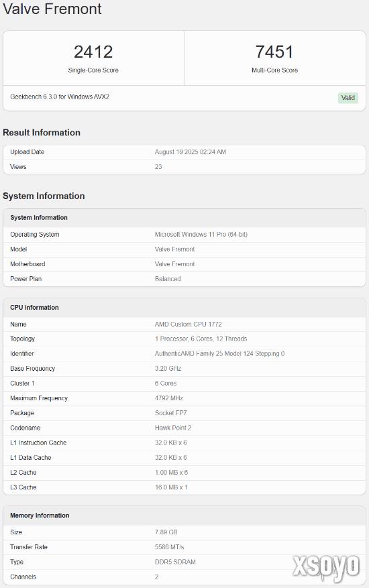Click the Motherboard row label

(28, 264)
